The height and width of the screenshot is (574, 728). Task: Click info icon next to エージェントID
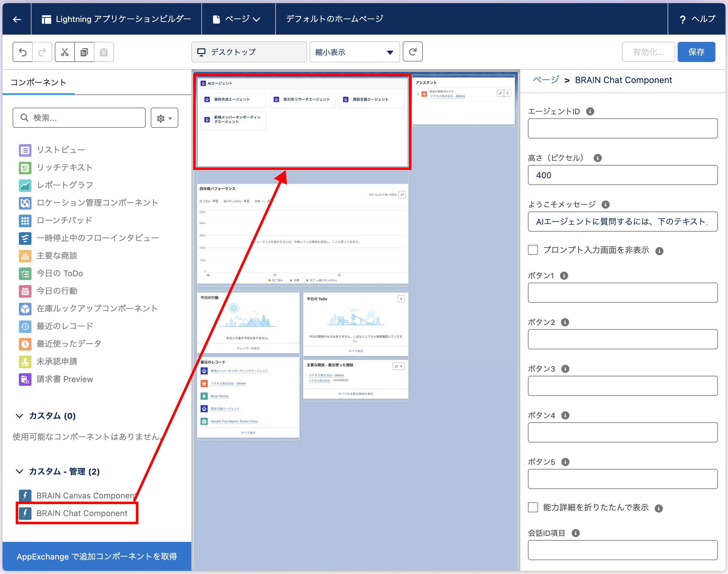coord(590,111)
